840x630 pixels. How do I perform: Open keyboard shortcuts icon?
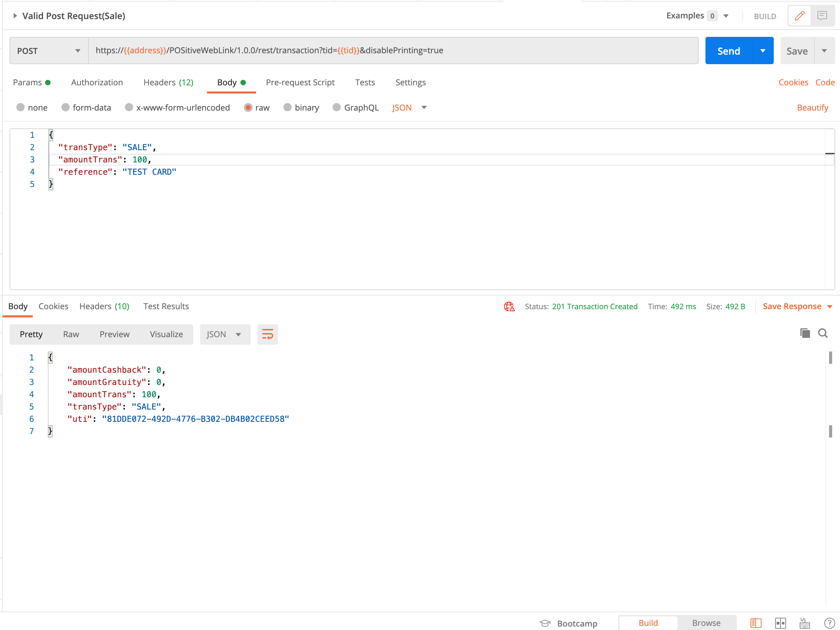pyautogui.click(x=805, y=623)
